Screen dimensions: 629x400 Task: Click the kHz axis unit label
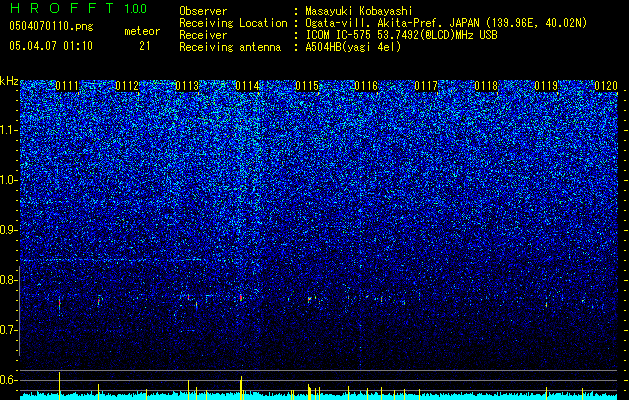9,81
